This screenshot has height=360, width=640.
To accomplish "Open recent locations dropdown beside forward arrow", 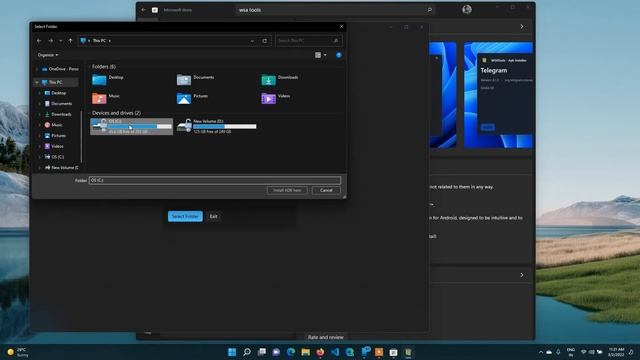I will (60, 41).
